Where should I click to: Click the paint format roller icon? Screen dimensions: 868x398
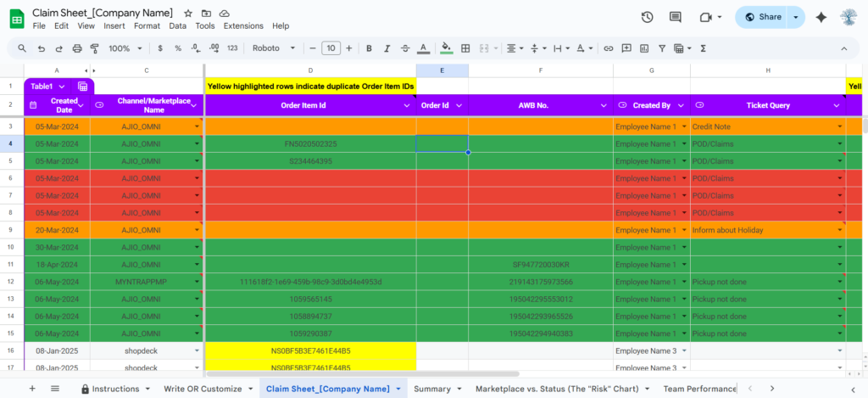click(x=96, y=48)
